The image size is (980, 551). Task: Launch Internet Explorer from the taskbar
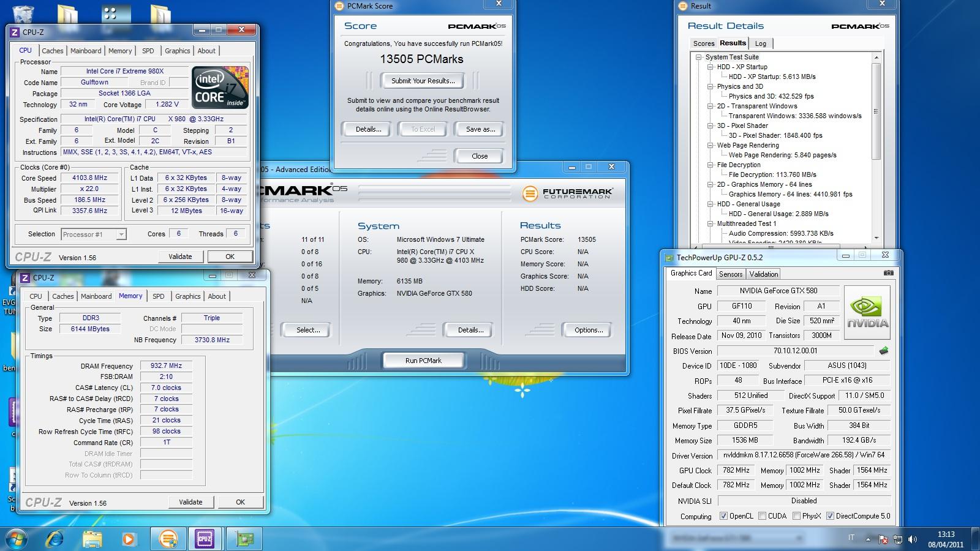tap(55, 539)
